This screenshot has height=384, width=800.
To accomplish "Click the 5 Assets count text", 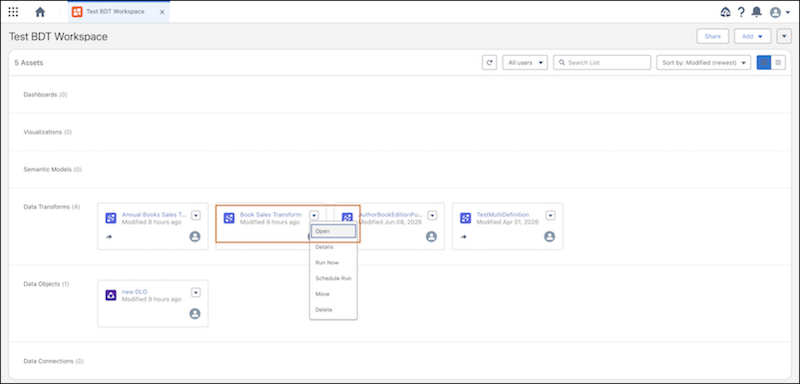I will click(29, 63).
